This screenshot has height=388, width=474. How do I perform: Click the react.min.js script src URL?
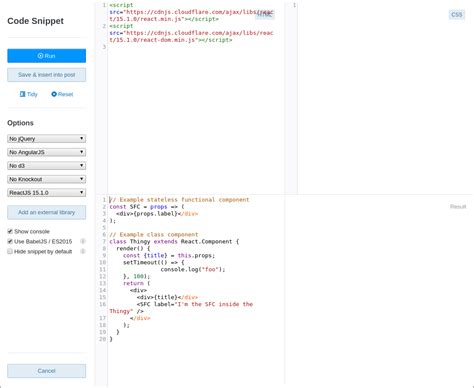(191, 16)
